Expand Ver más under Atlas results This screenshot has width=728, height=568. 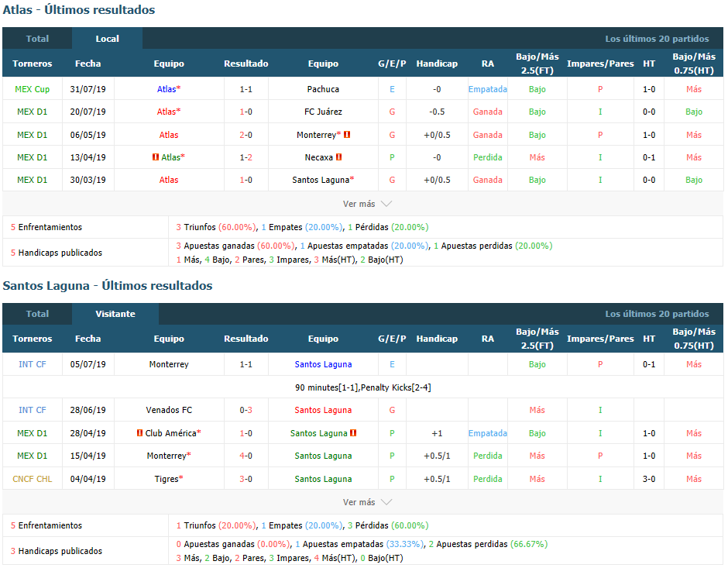coord(367,204)
